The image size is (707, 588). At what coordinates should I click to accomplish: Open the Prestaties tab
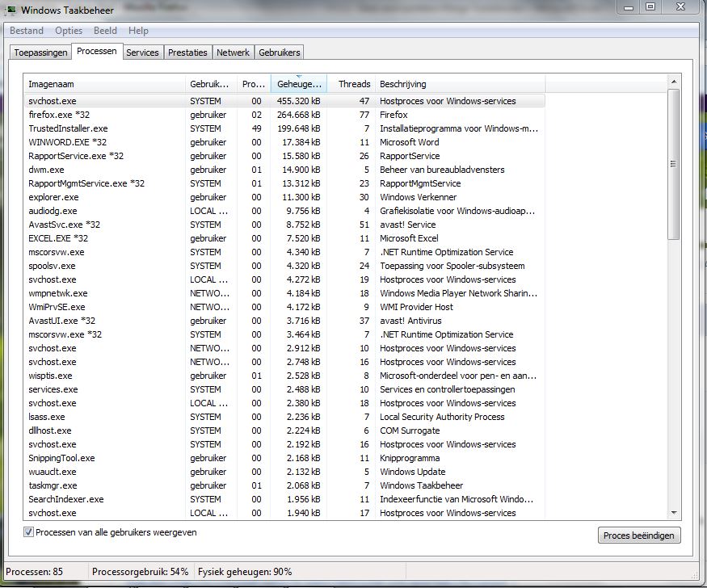[187, 52]
